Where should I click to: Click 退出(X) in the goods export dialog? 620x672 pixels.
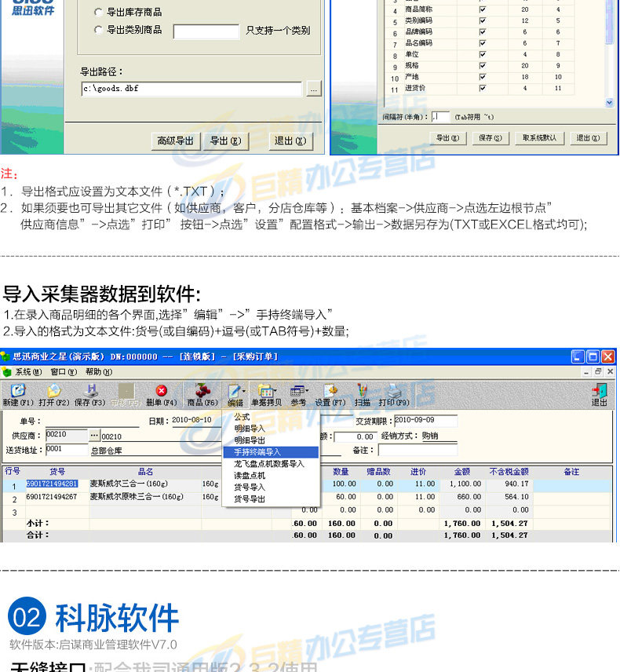coord(290,141)
